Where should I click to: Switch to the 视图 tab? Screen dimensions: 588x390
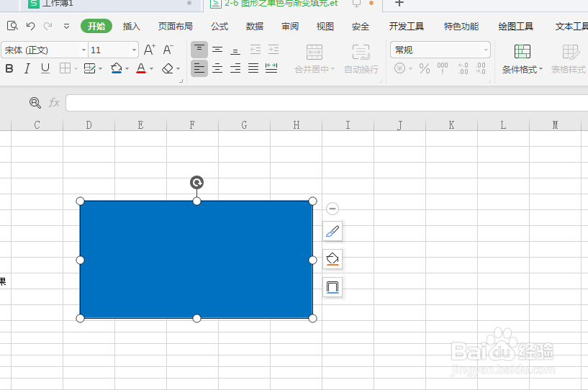[325, 26]
